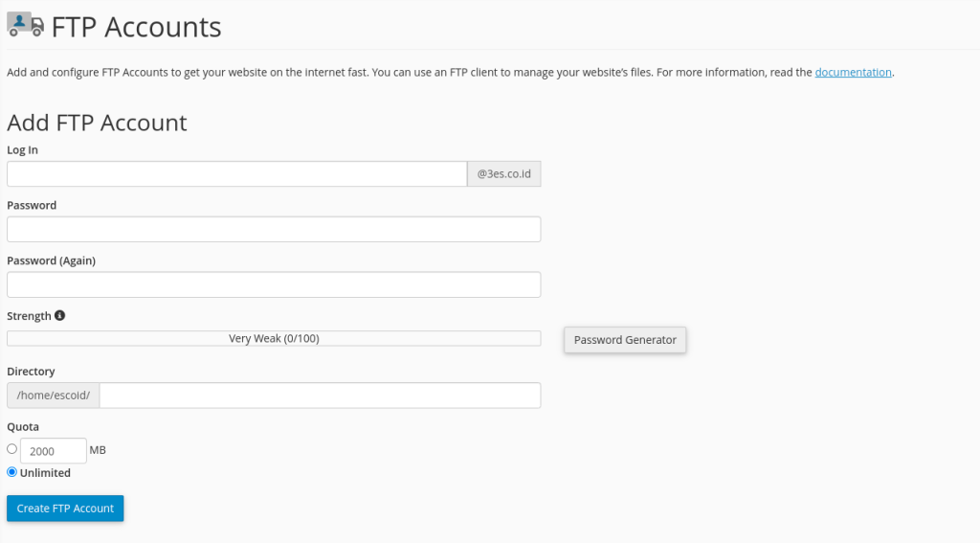Click the Quota section label
This screenshot has width=980, height=543.
coord(23,427)
